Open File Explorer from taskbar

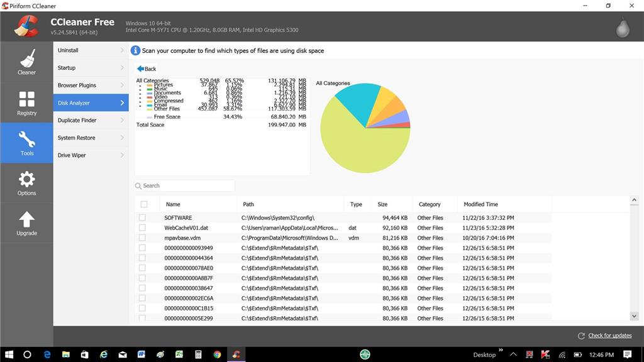65,354
